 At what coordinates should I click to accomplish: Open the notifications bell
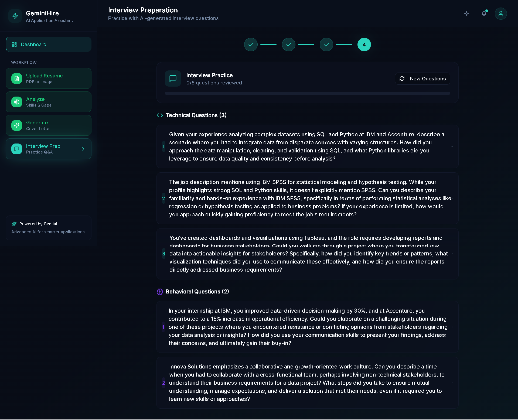point(484,13)
